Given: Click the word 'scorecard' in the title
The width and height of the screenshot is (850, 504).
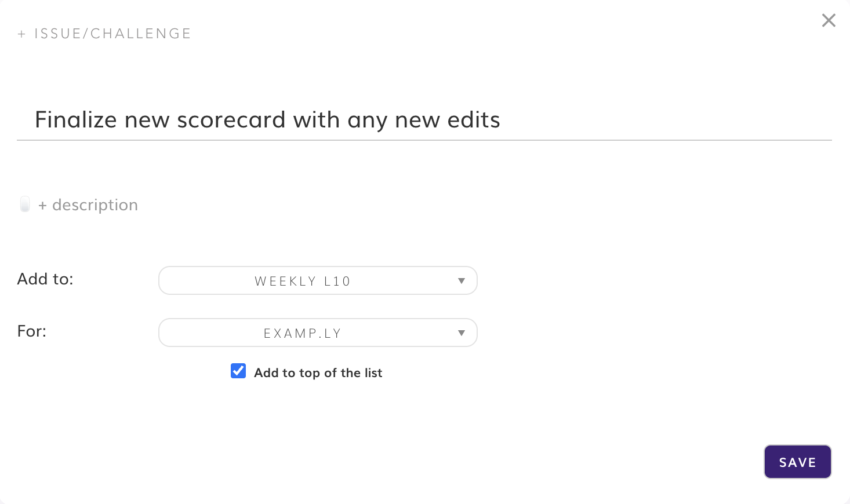Looking at the screenshot, I should [x=231, y=120].
